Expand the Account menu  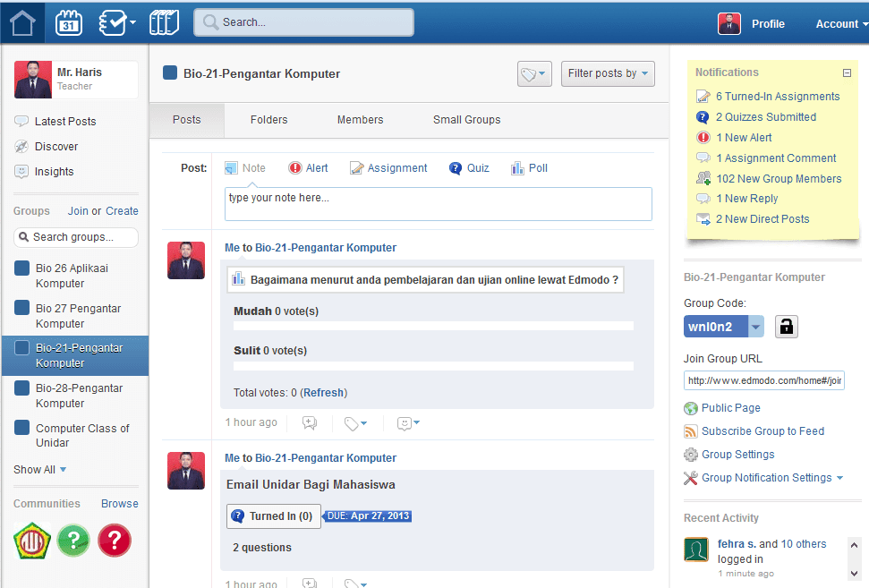click(840, 24)
